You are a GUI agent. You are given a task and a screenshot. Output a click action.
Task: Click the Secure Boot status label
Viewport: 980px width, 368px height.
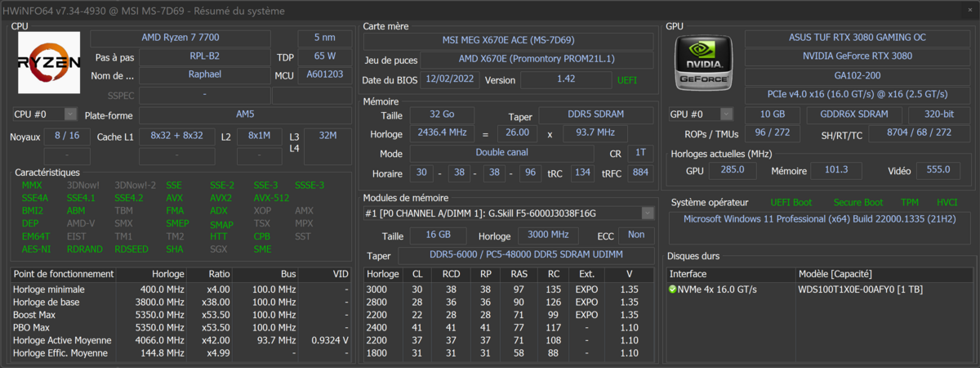click(x=857, y=203)
